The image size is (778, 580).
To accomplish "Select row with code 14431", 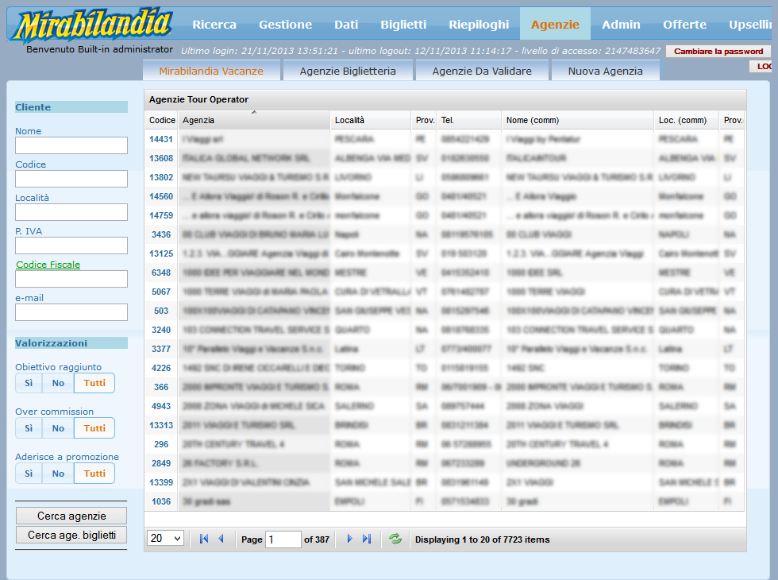I will pyautogui.click(x=445, y=139).
